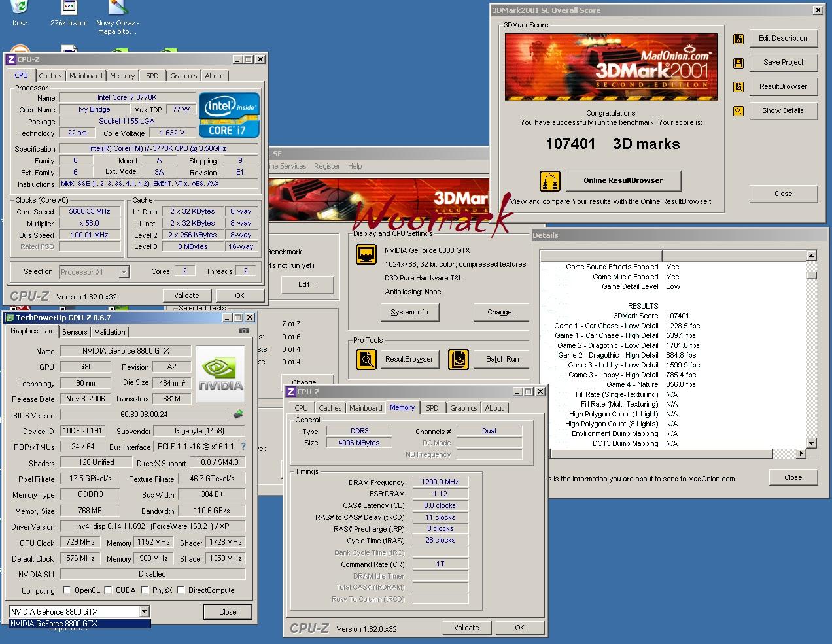
Task: Open the Nowy Obraz bitmap desktop icon
Action: click(x=118, y=16)
